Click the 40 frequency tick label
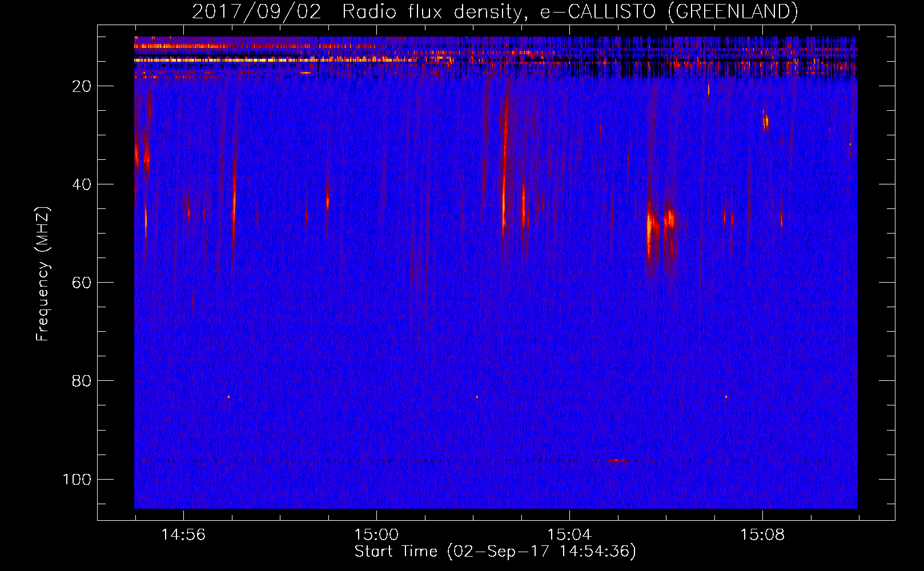The width and height of the screenshot is (924, 571). pyautogui.click(x=82, y=184)
